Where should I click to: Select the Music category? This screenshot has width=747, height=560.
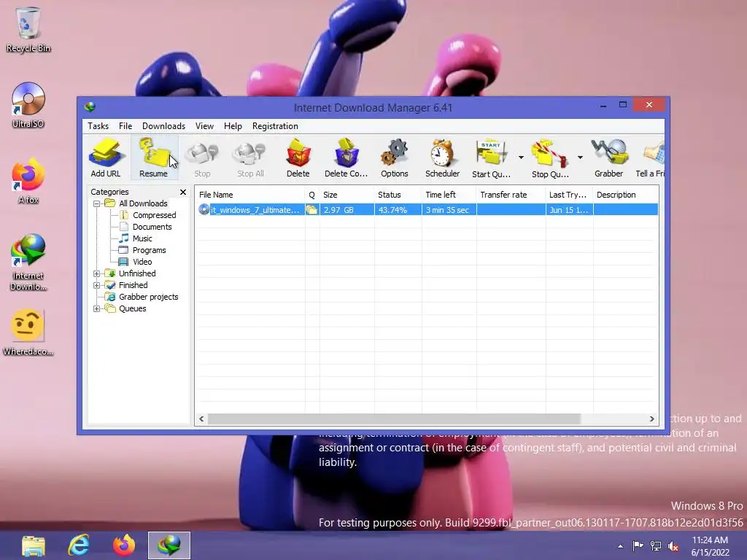click(x=142, y=238)
